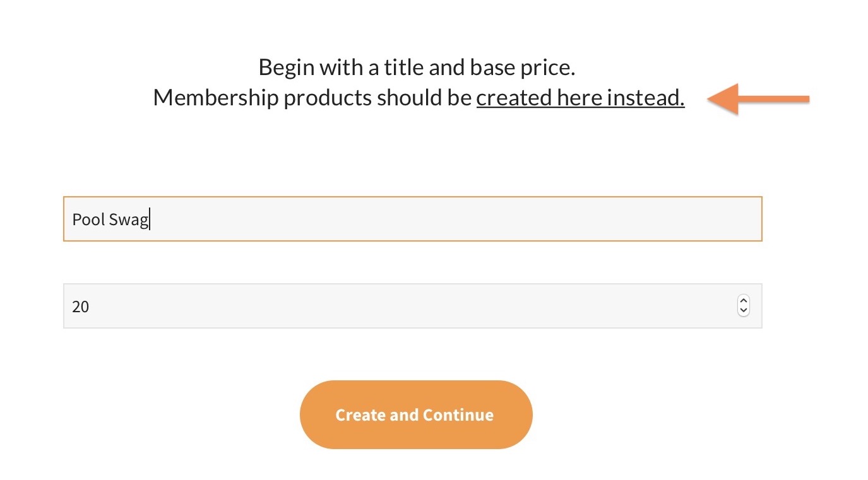Click the price stepper up arrow
This screenshot has height=480, width=868.
pyautogui.click(x=744, y=301)
